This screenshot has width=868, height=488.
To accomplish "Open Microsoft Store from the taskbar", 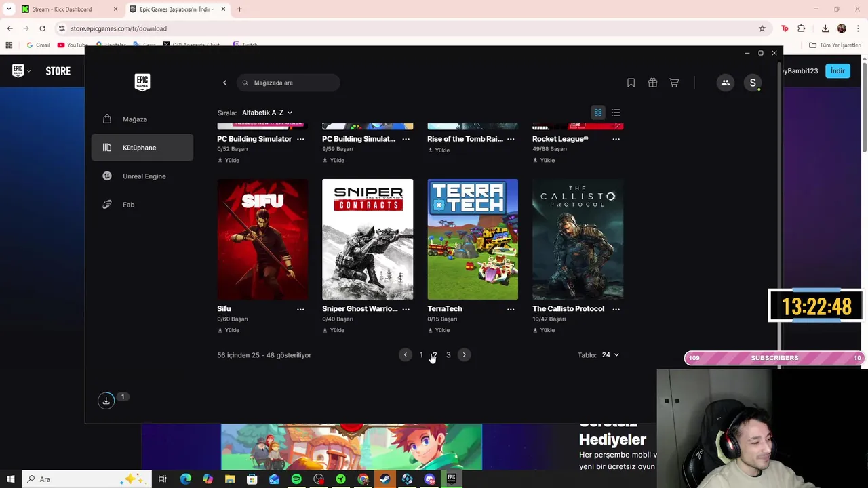I will (x=252, y=479).
